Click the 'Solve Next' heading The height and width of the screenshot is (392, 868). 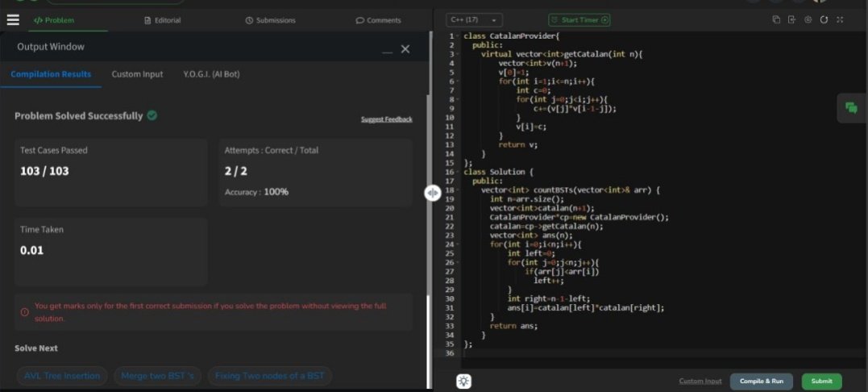pyautogui.click(x=36, y=348)
